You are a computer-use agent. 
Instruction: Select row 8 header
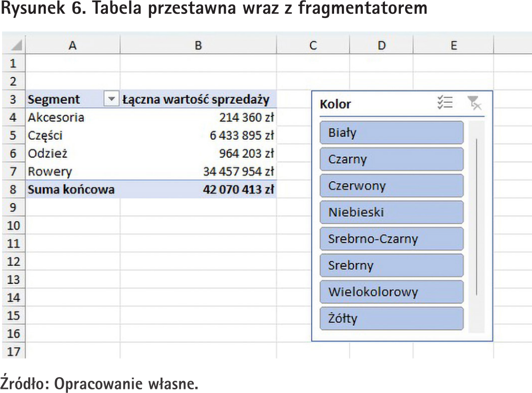pyautogui.click(x=13, y=190)
